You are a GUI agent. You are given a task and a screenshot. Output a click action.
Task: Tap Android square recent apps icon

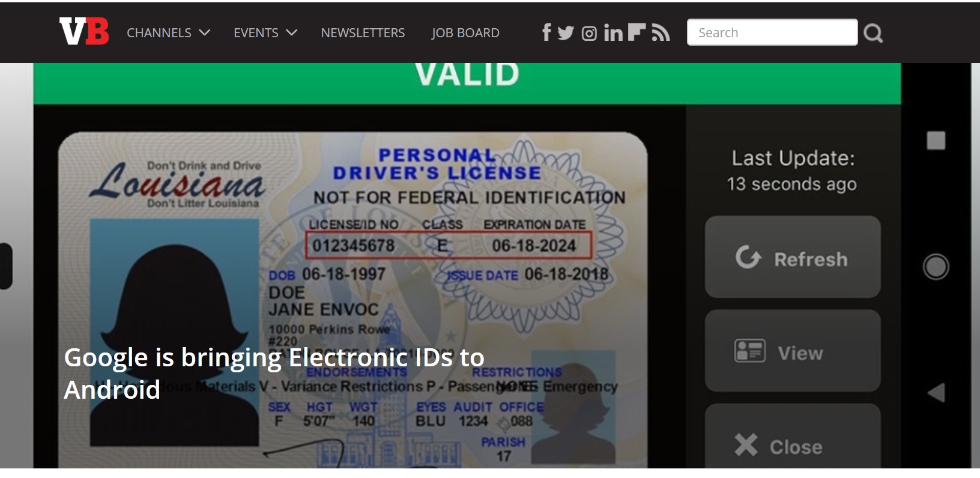936,141
